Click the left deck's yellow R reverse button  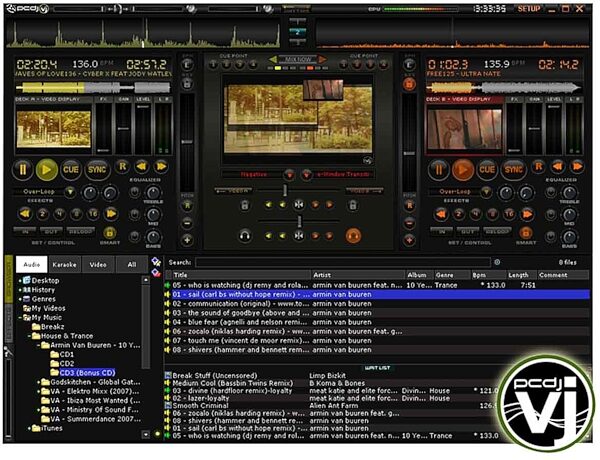tap(122, 166)
